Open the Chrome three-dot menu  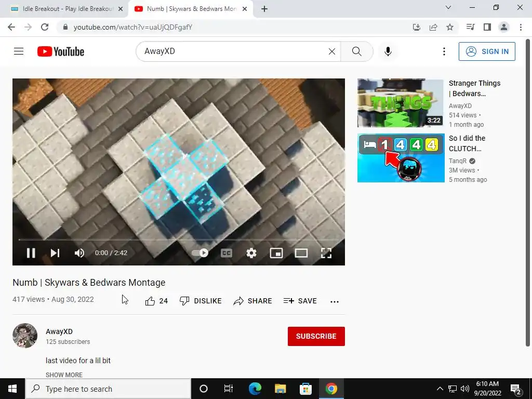pos(521,27)
